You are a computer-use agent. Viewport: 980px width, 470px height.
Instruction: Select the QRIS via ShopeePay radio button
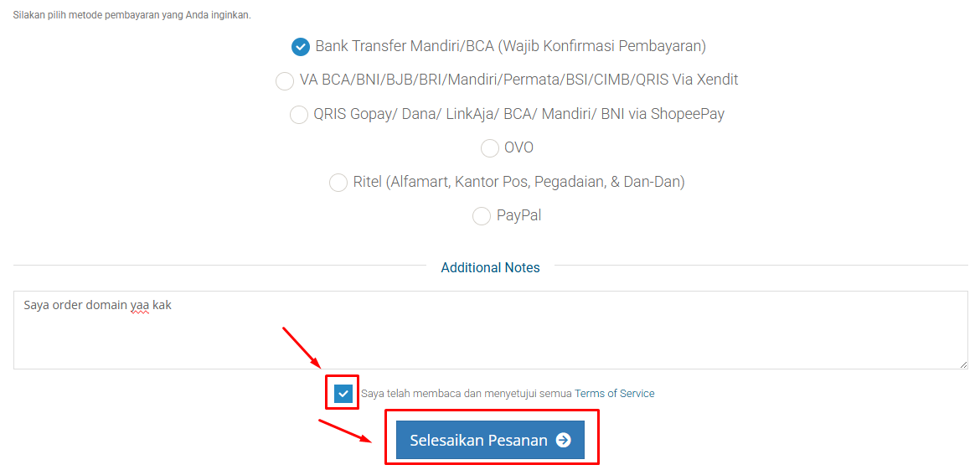tap(299, 115)
